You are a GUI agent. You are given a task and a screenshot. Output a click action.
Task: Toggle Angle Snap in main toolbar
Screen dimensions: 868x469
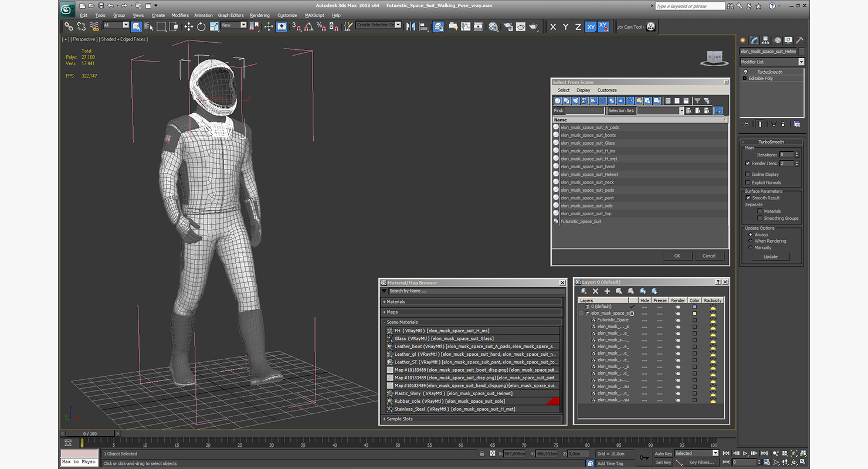[x=308, y=26]
